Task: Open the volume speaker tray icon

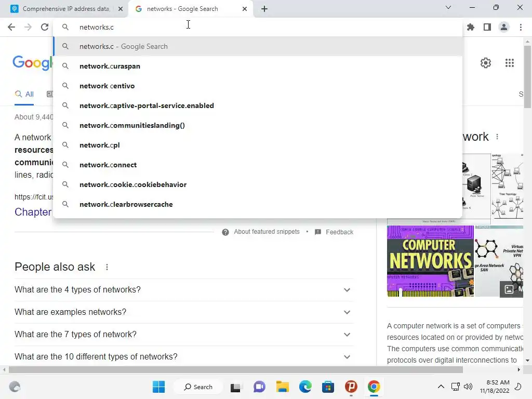Action: [468, 387]
